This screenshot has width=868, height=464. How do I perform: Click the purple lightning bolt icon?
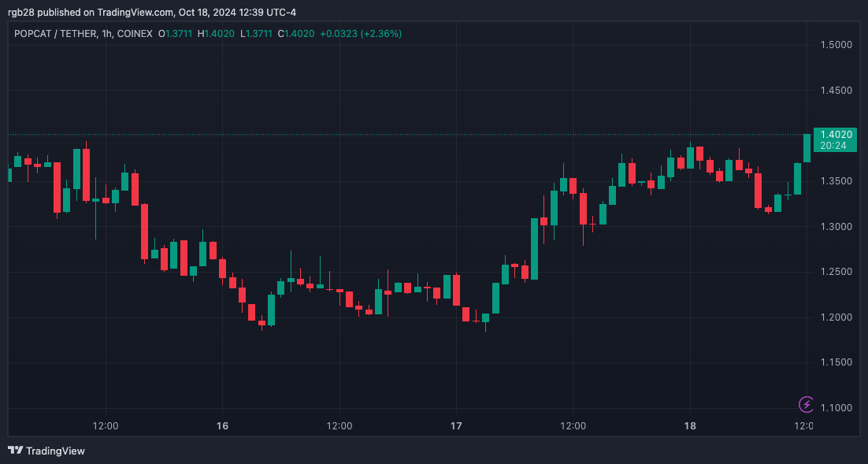click(807, 405)
